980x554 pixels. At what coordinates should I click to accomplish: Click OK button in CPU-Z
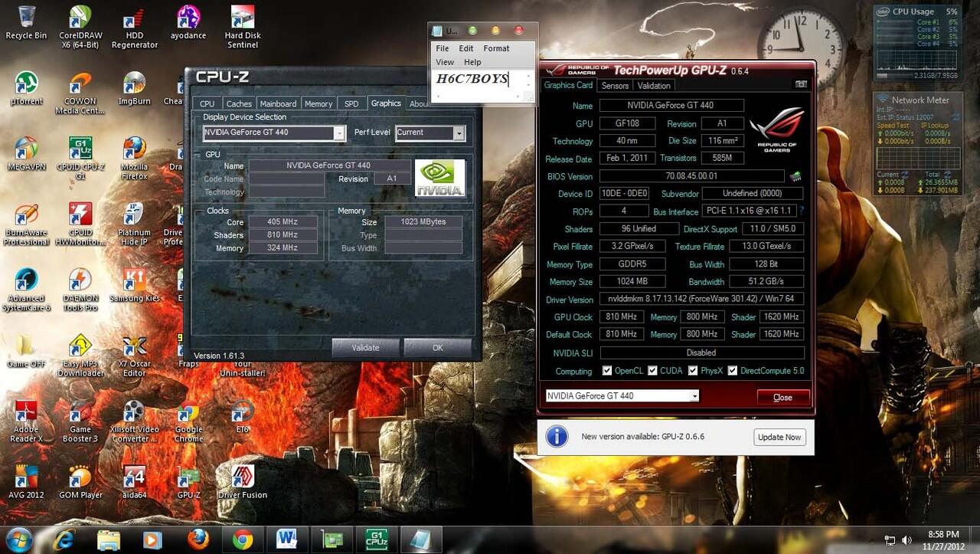(437, 347)
